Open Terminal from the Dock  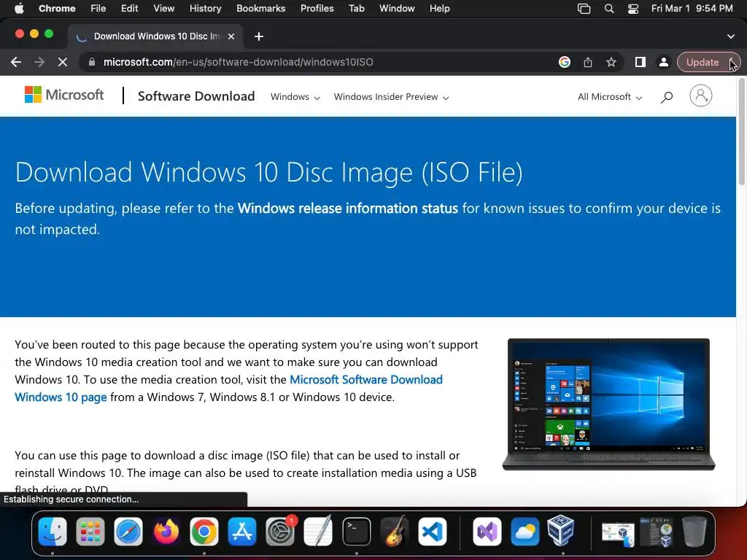[356, 532]
